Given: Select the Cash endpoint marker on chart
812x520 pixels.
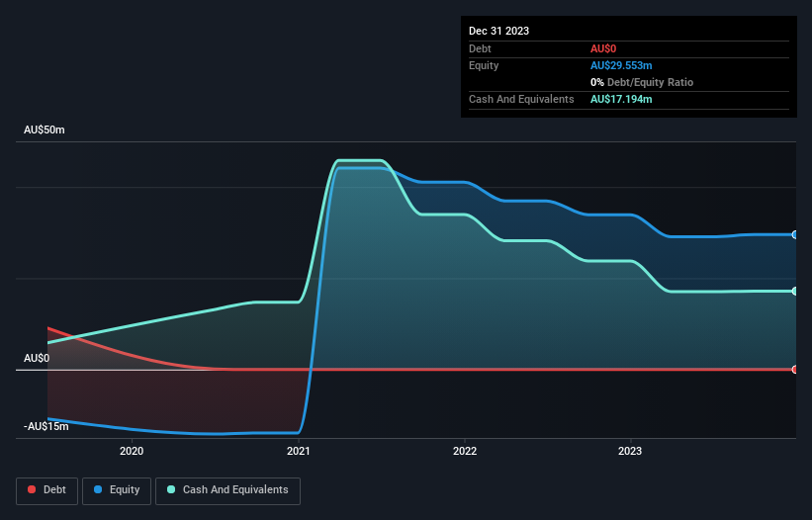Looking at the screenshot, I should point(795,292).
